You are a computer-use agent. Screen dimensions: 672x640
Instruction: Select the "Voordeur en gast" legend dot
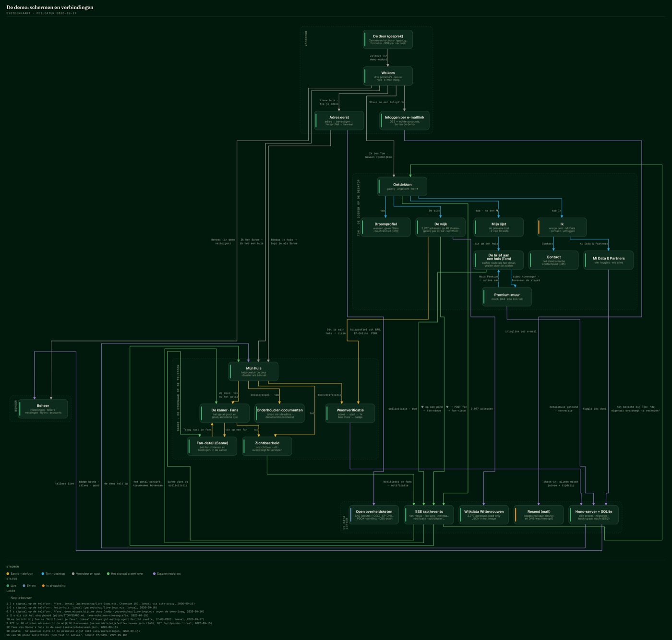[73, 574]
